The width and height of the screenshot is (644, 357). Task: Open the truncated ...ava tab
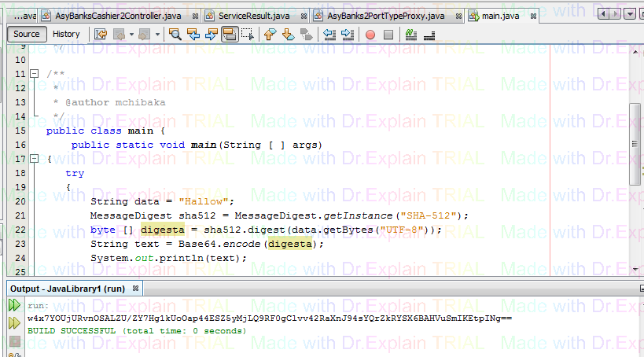(x=24, y=16)
